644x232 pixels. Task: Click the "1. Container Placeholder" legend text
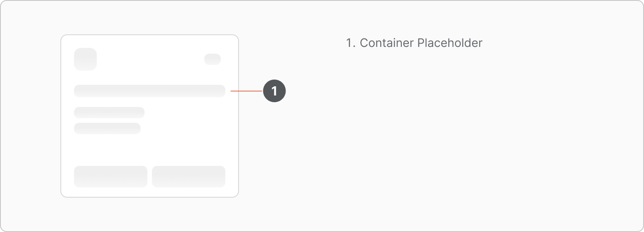point(414,43)
